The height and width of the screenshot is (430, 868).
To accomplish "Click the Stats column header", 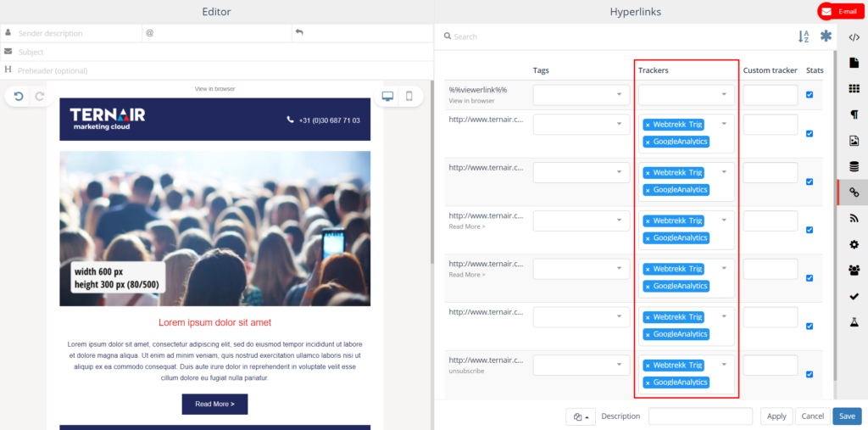I will pos(815,70).
